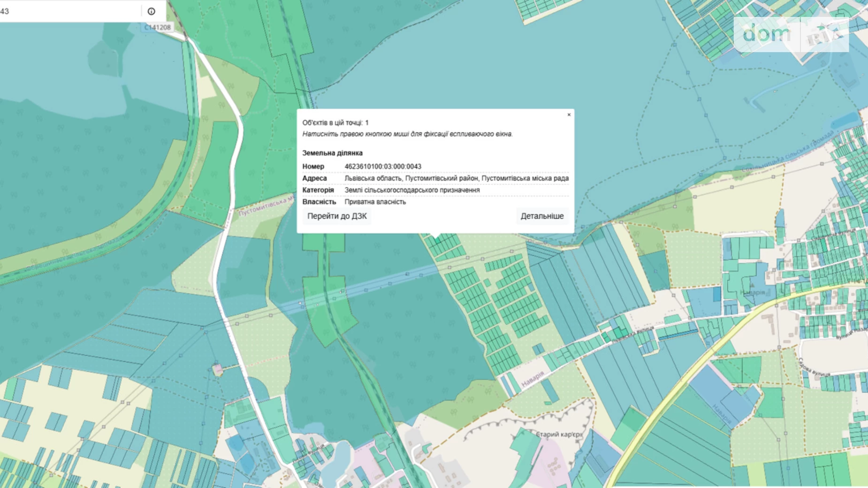The image size is (868, 488).
Task: Click the 'Категорія' field label
Action: click(318, 190)
